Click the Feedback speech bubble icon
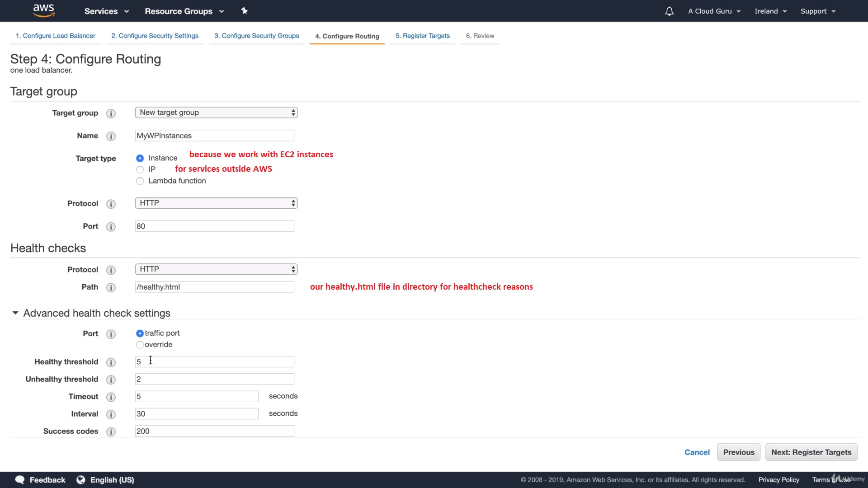The height and width of the screenshot is (488, 868). click(x=20, y=480)
